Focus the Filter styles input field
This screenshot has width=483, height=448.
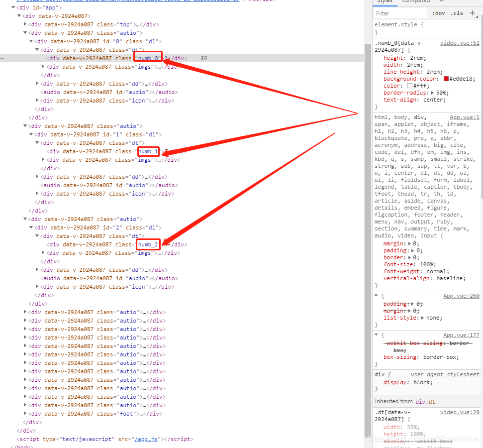coord(401,13)
